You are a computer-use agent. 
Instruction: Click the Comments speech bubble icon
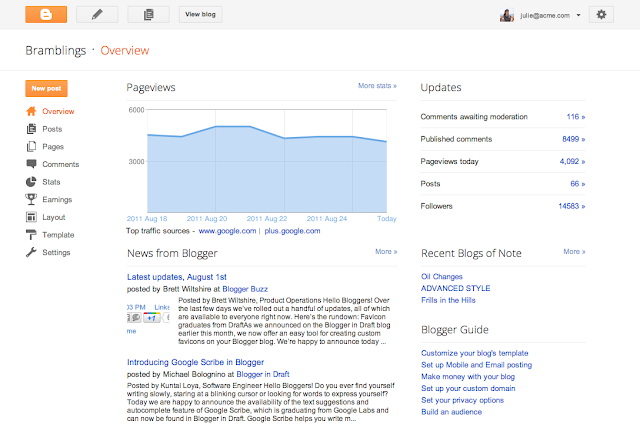pyautogui.click(x=32, y=164)
